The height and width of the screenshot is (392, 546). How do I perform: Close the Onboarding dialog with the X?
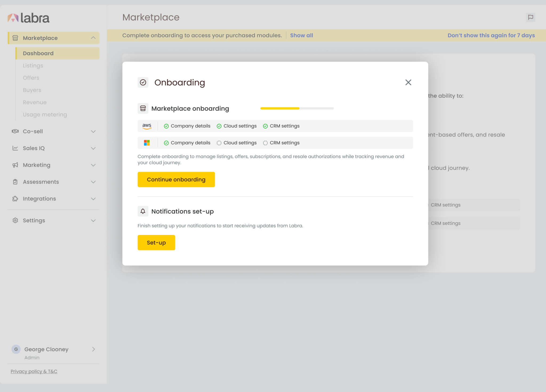pyautogui.click(x=408, y=82)
